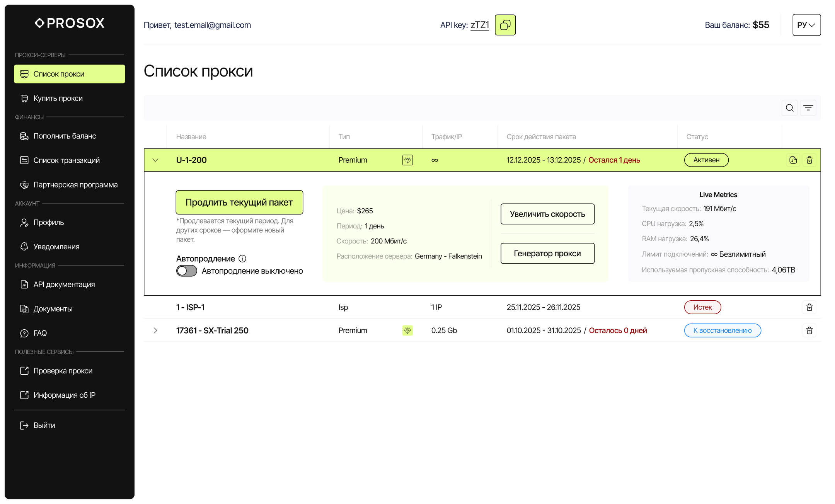
Task: Collapse the U-1-200 row details
Action: coord(155,160)
